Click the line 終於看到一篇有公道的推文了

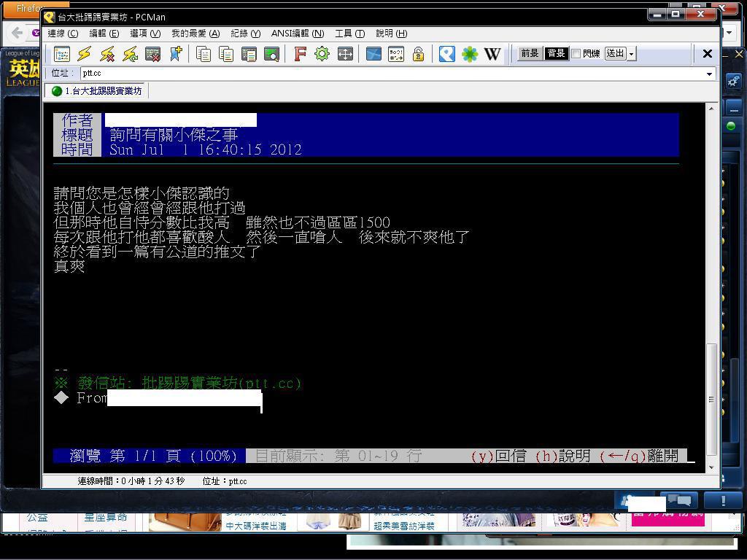coord(158,252)
